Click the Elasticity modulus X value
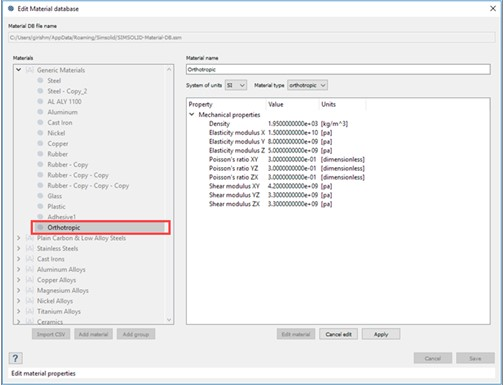Screen dimensions: 504x385 [x=293, y=133]
